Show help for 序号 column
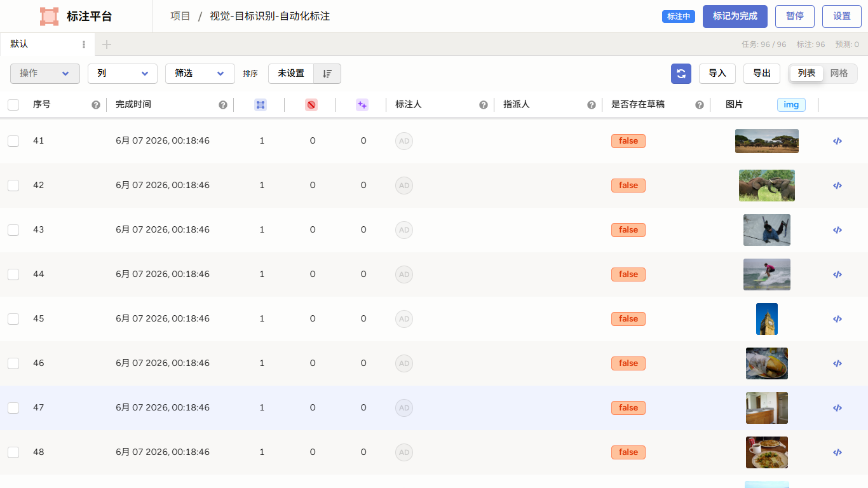The width and height of the screenshot is (868, 488). click(96, 105)
